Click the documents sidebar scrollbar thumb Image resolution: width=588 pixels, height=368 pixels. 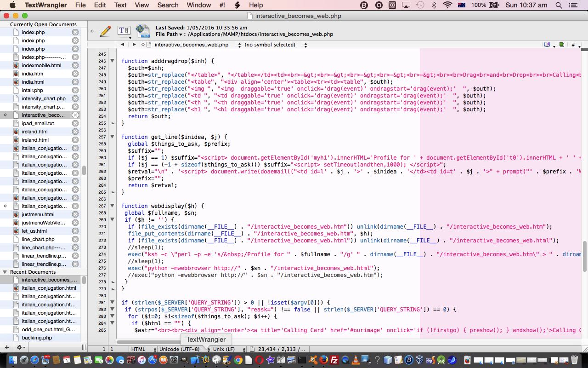(84, 170)
